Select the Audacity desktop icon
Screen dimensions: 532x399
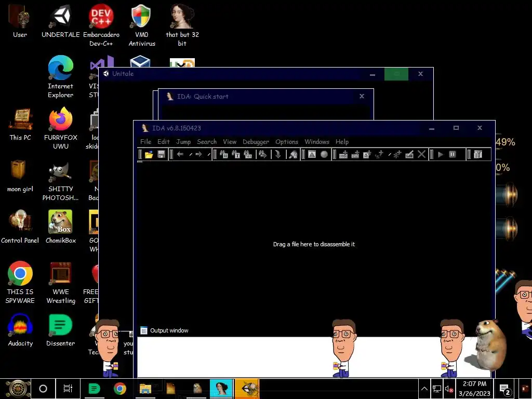[20, 330]
